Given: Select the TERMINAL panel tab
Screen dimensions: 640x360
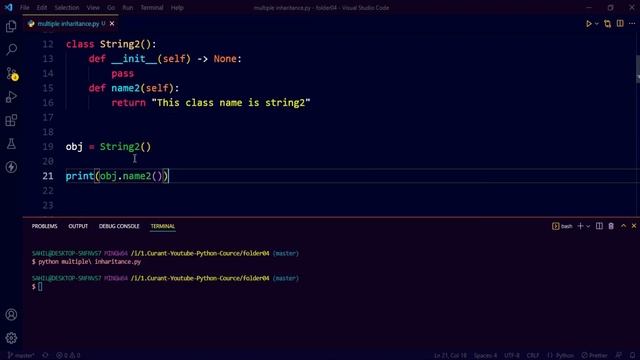Looking at the screenshot, I should (x=162, y=226).
